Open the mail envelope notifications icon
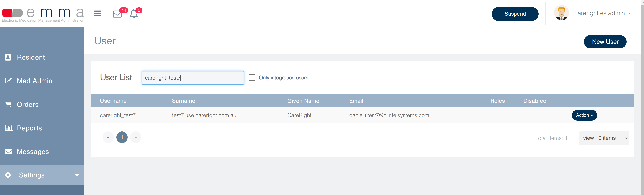 (x=117, y=14)
